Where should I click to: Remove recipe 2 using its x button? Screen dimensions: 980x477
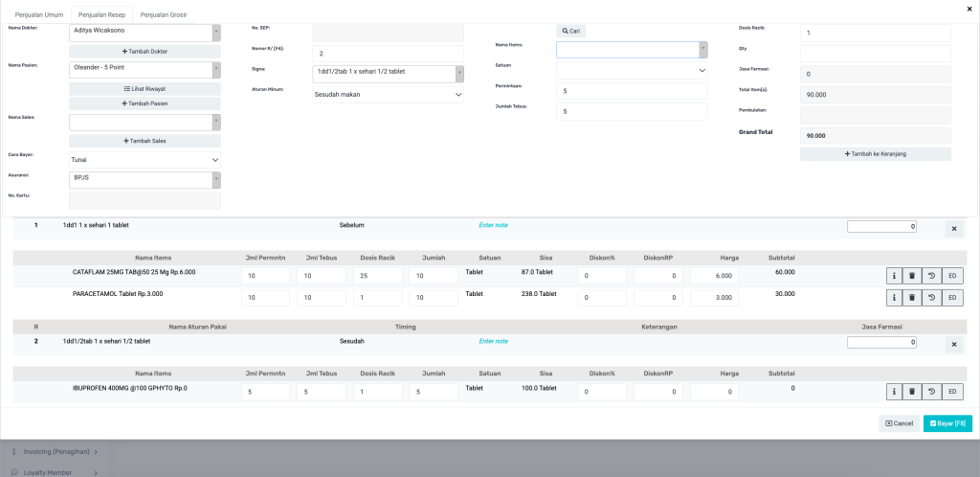click(954, 344)
